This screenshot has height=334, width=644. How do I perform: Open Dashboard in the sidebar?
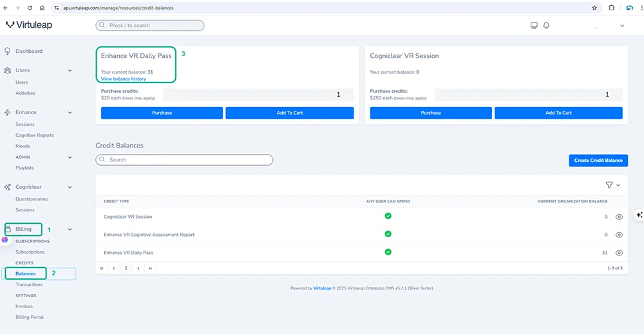click(x=29, y=52)
